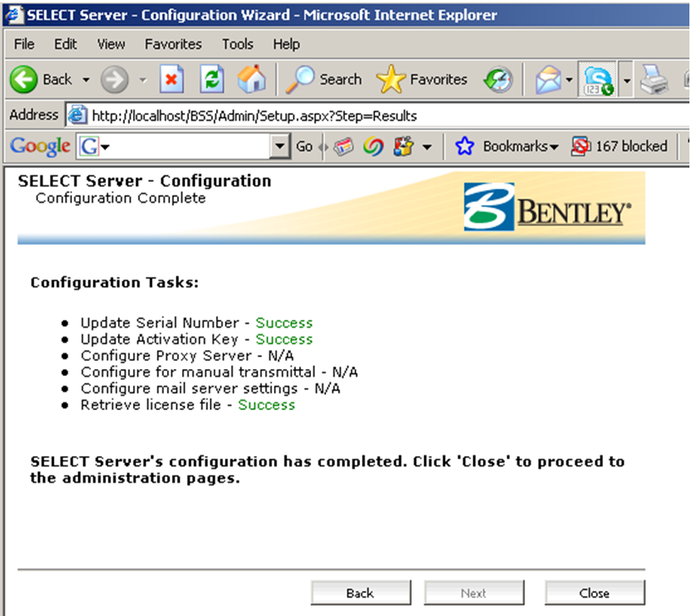Click Success status for Retrieve license file
The height and width of the screenshot is (616, 691).
coord(267,405)
